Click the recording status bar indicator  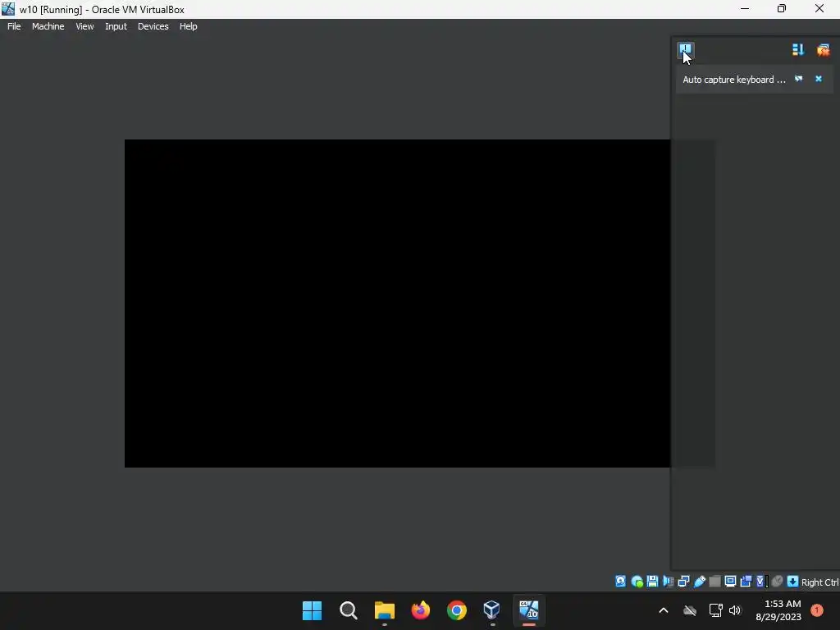pyautogui.click(x=746, y=582)
